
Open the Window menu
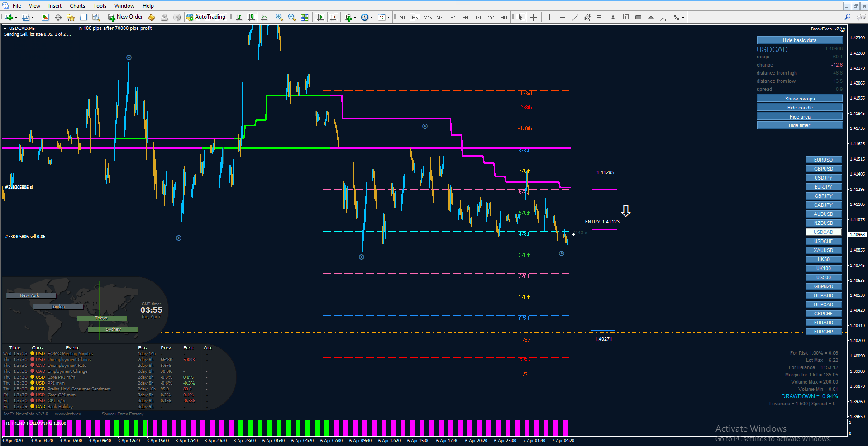pyautogui.click(x=124, y=6)
